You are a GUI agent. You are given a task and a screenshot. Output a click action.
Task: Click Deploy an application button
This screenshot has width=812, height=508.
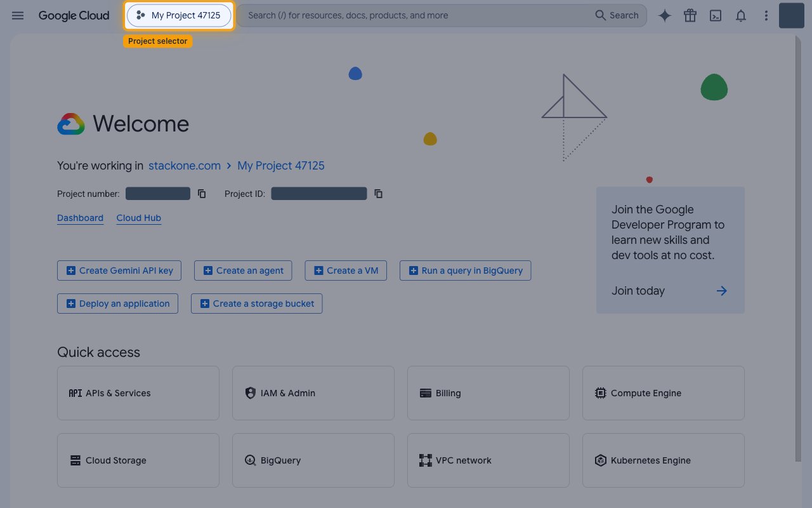click(x=118, y=304)
